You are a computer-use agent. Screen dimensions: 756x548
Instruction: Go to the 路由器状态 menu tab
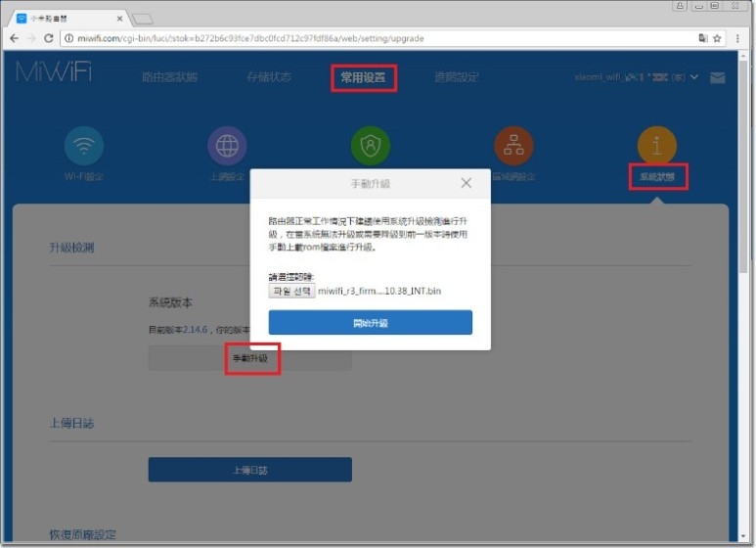coord(169,77)
